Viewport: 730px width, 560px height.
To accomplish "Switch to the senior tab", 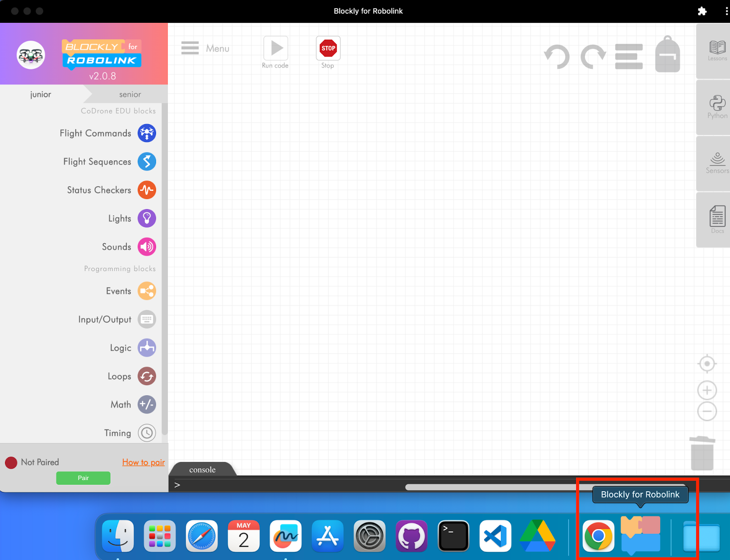I will 130,94.
